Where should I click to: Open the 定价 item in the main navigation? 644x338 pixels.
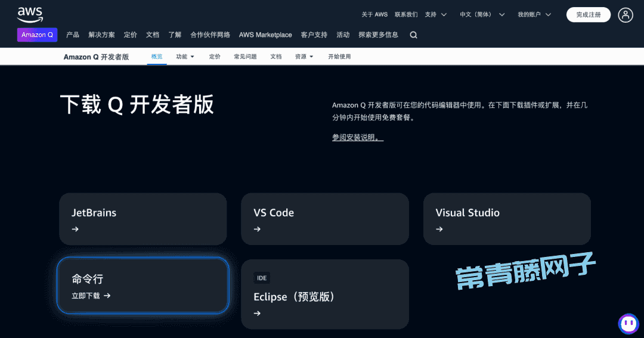(x=130, y=35)
